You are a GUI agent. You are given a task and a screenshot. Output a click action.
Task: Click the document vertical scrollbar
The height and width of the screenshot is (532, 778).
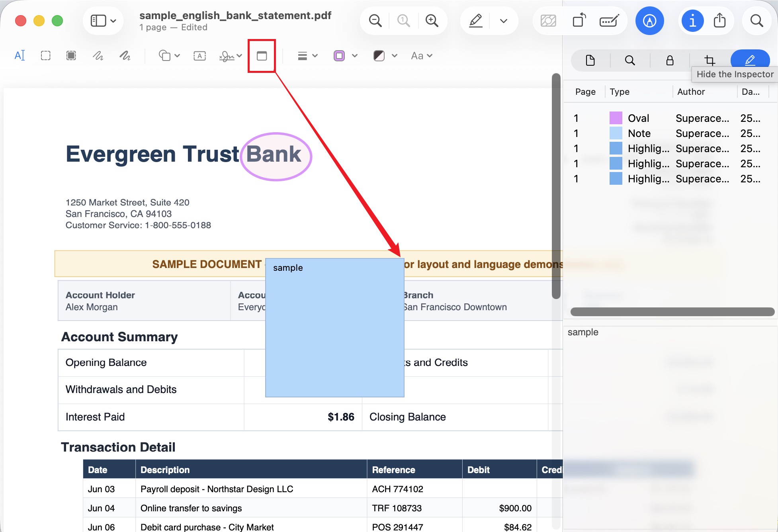[x=556, y=186]
